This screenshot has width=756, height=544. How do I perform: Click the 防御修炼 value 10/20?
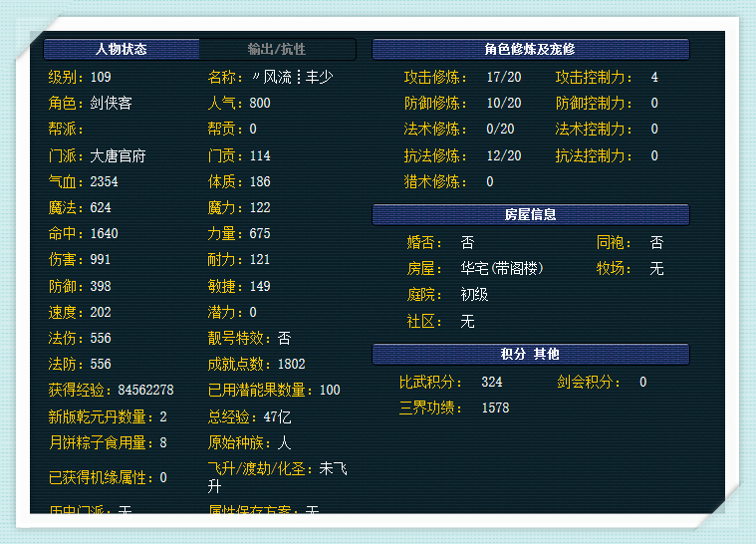click(x=504, y=104)
